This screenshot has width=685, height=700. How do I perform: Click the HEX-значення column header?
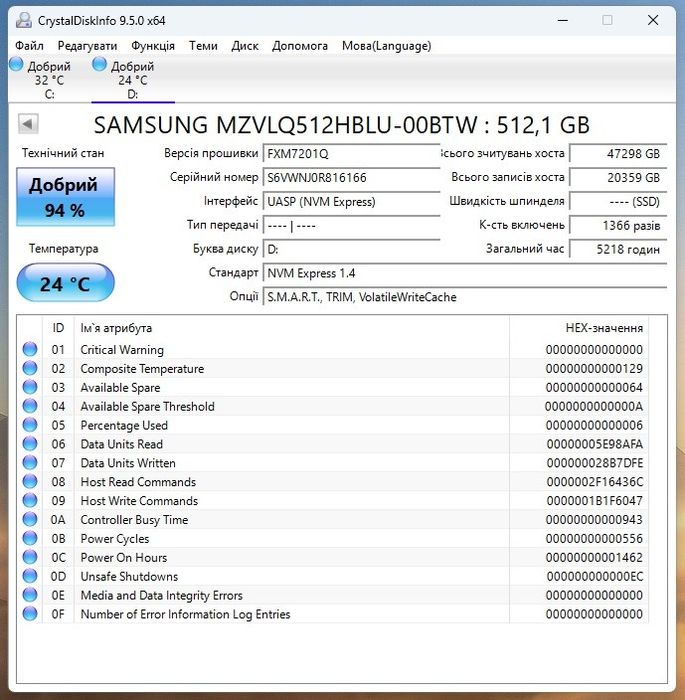(x=579, y=328)
